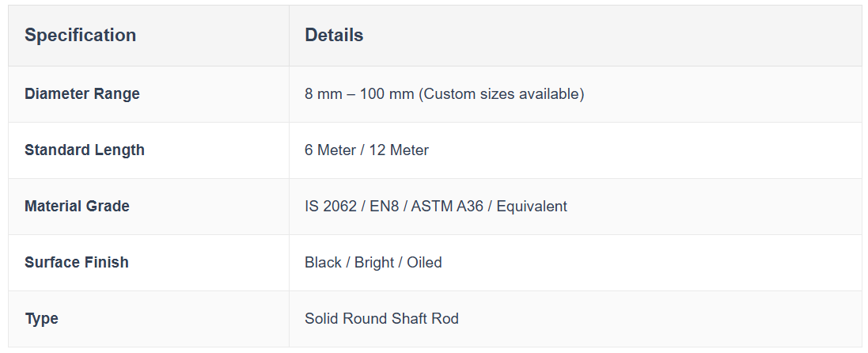Click the "Oiled" surface finish text
Viewport: 868px width, 353px height.
click(424, 263)
